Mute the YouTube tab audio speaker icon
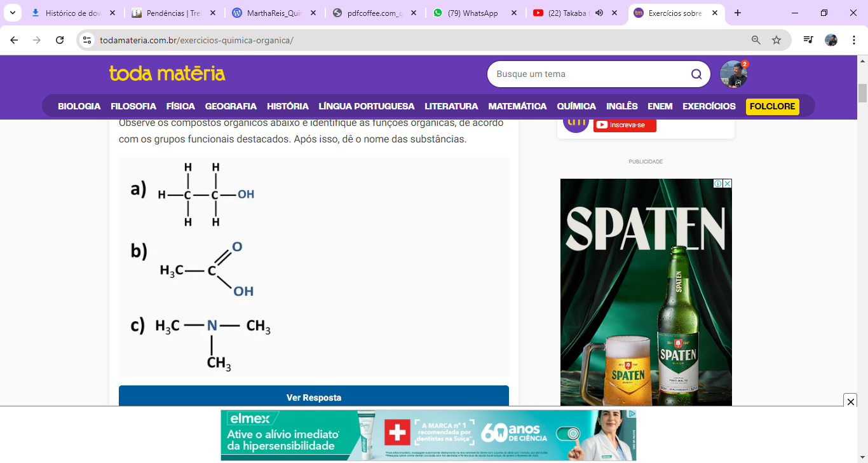The image size is (868, 463). point(599,13)
